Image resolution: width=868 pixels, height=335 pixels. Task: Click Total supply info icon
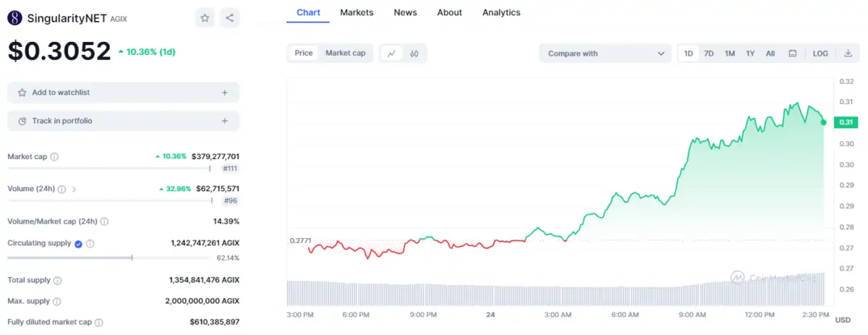(57, 280)
